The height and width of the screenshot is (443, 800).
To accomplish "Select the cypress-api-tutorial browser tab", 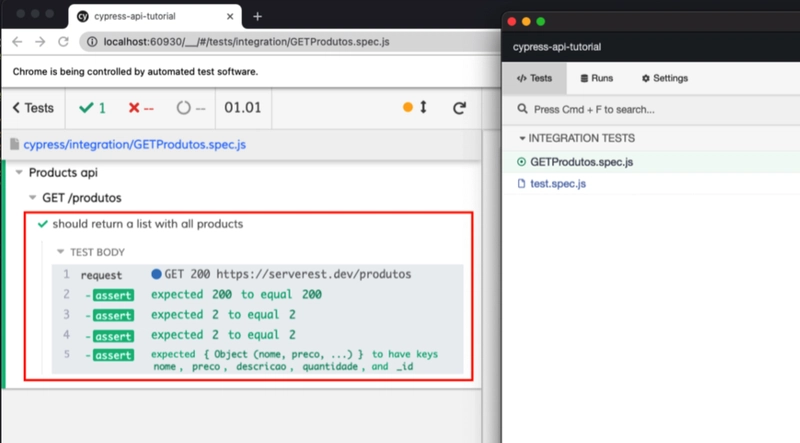I will point(155,16).
